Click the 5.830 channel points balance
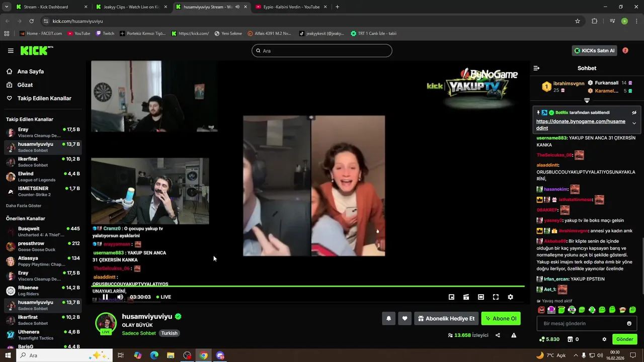The image size is (644, 362). click(549, 339)
